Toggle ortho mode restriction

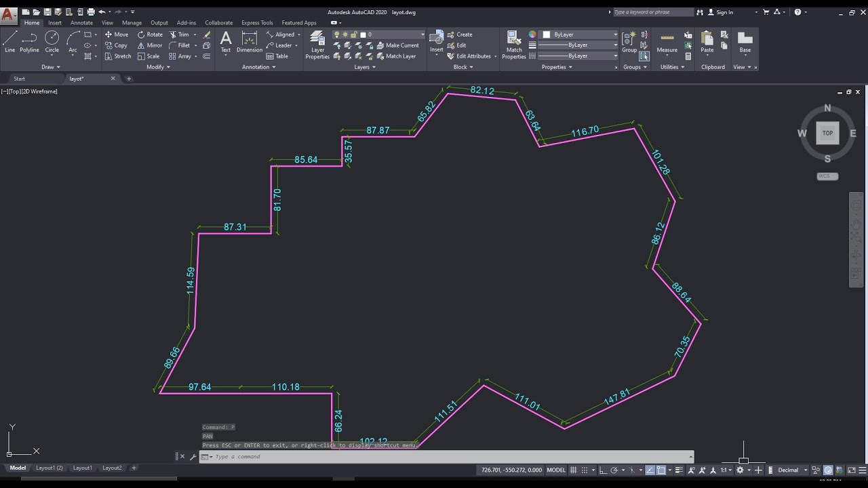click(x=603, y=470)
